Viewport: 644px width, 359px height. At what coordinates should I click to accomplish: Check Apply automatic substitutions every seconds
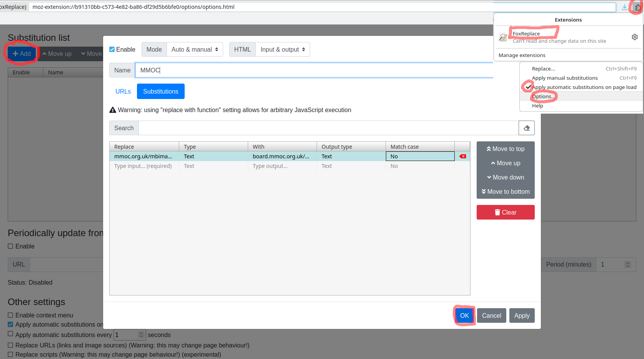click(x=10, y=334)
